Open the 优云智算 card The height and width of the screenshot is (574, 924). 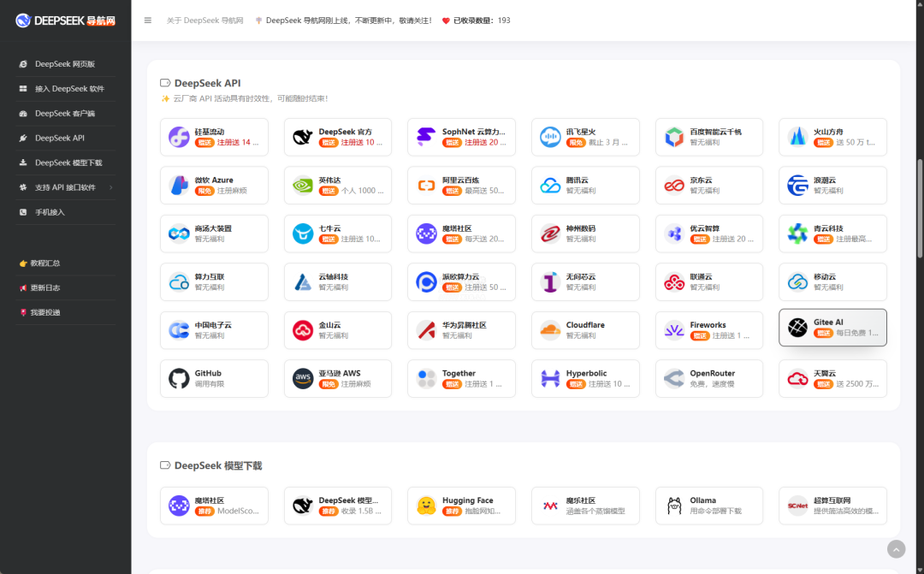(709, 234)
